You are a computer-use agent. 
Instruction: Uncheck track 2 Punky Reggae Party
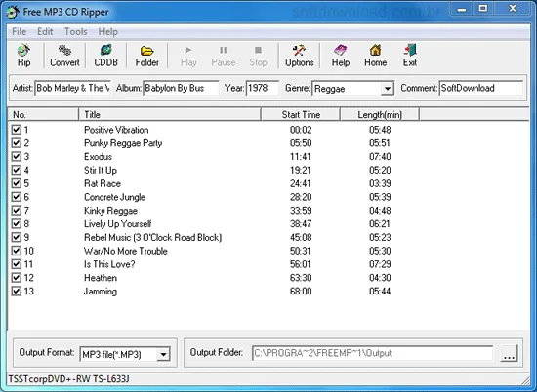click(16, 143)
